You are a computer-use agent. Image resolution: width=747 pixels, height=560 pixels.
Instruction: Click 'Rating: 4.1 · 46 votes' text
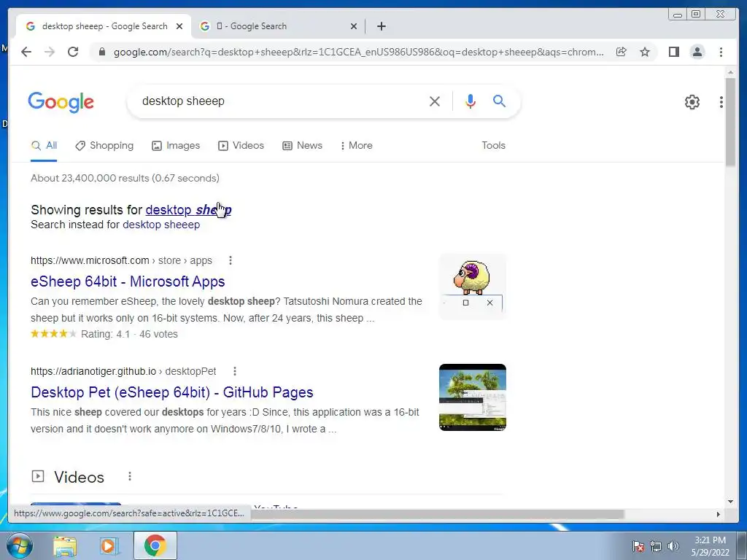click(129, 334)
